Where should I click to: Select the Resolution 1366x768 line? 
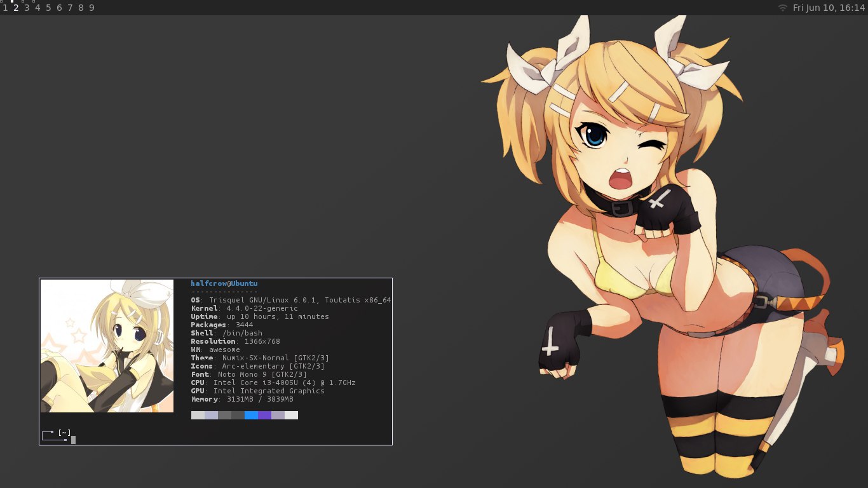[235, 341]
